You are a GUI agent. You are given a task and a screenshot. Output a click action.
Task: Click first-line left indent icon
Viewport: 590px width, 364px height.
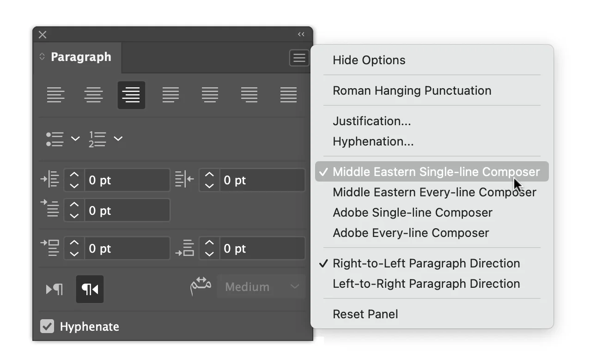(x=50, y=208)
